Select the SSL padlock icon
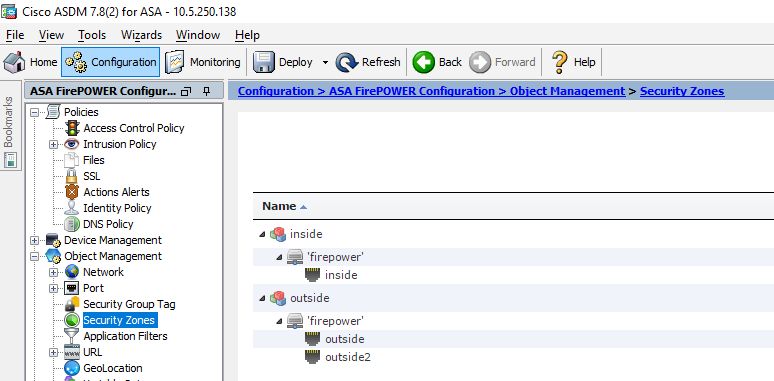 [72, 176]
